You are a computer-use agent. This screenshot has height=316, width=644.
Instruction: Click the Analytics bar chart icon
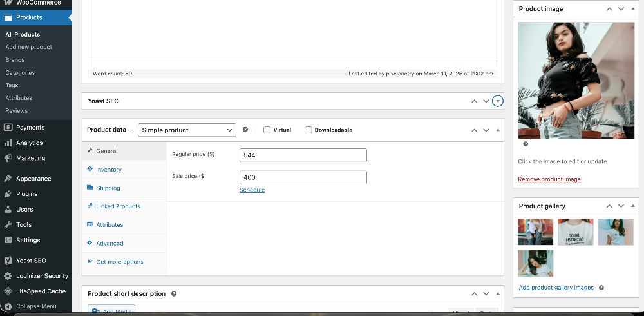pyautogui.click(x=8, y=143)
